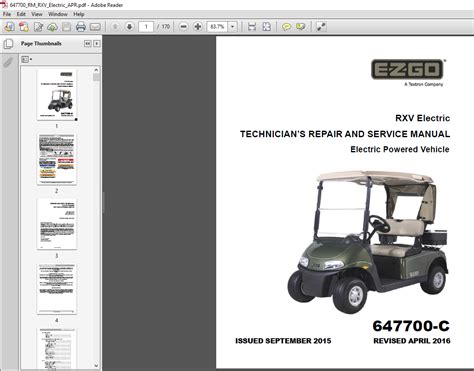Go to next page with down arrow
The image size is (474, 371).
(x=129, y=27)
